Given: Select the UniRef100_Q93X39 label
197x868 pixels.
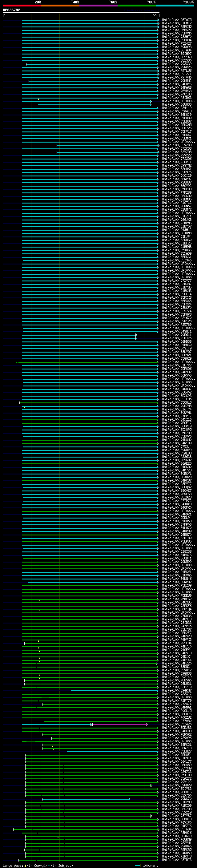Looking at the screenshot, I should pos(176,64).
